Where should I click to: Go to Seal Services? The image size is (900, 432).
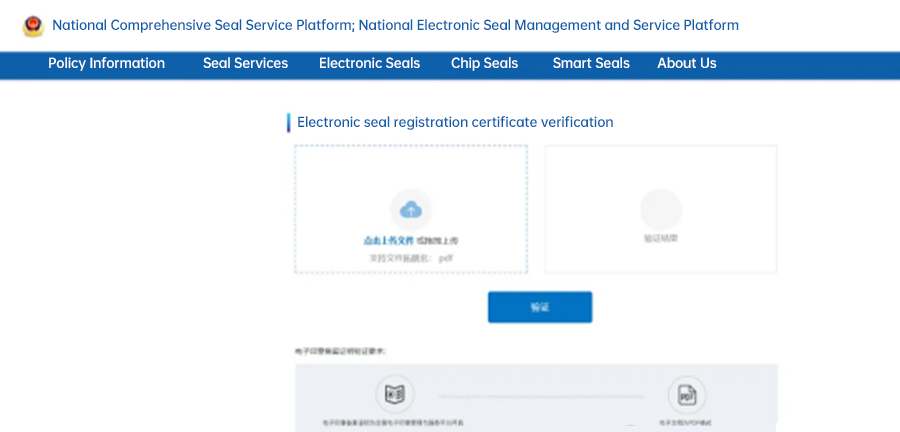click(245, 63)
